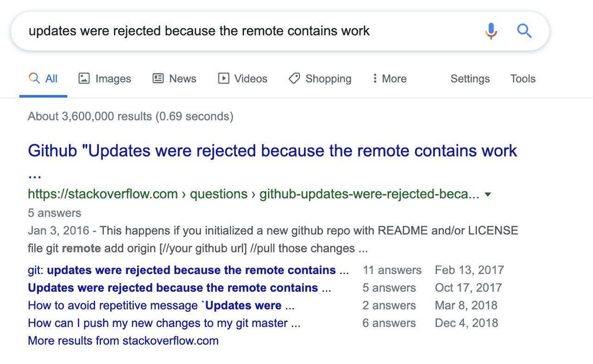Click More results from stackoverflow.com
Screen dimensions: 593x364
pyautogui.click(x=123, y=341)
